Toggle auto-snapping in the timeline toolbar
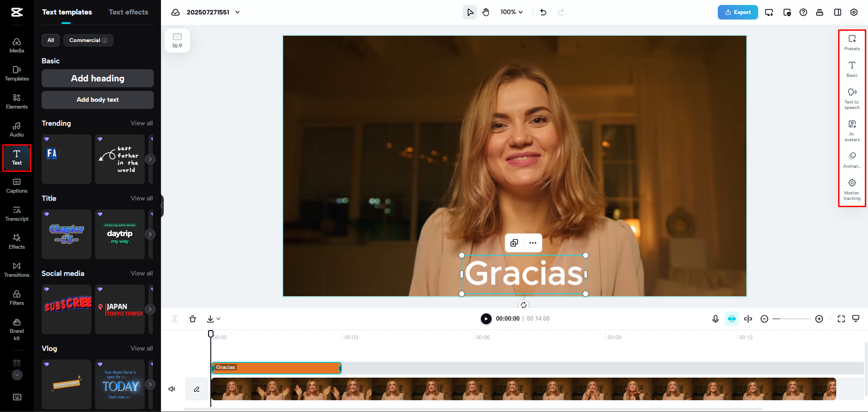 (732, 319)
